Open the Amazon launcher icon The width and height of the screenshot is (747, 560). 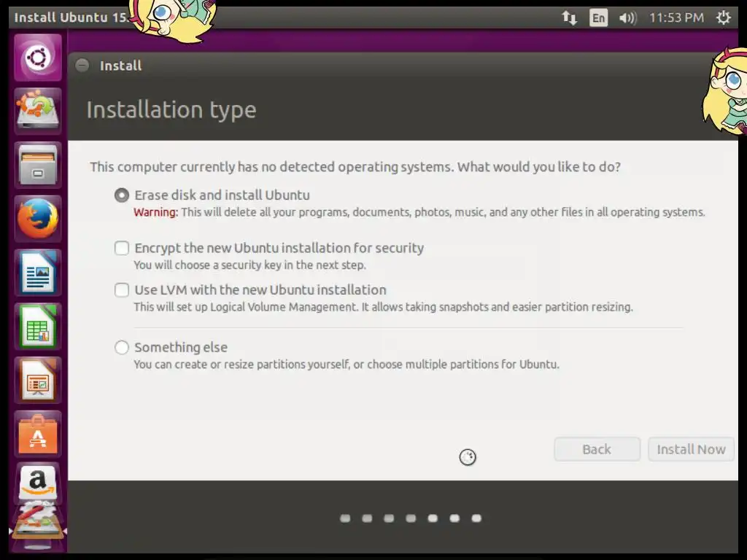(x=38, y=483)
